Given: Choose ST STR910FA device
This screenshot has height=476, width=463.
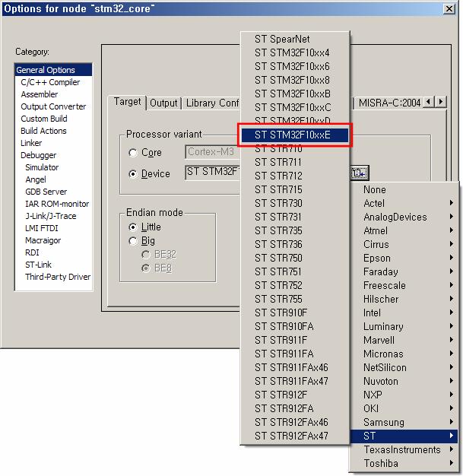Looking at the screenshot, I should pos(295,326).
